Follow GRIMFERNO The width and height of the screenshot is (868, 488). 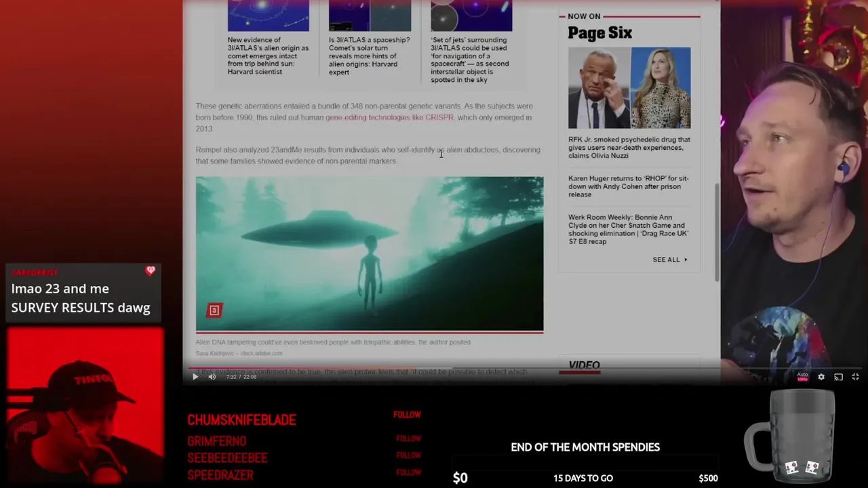(x=408, y=439)
